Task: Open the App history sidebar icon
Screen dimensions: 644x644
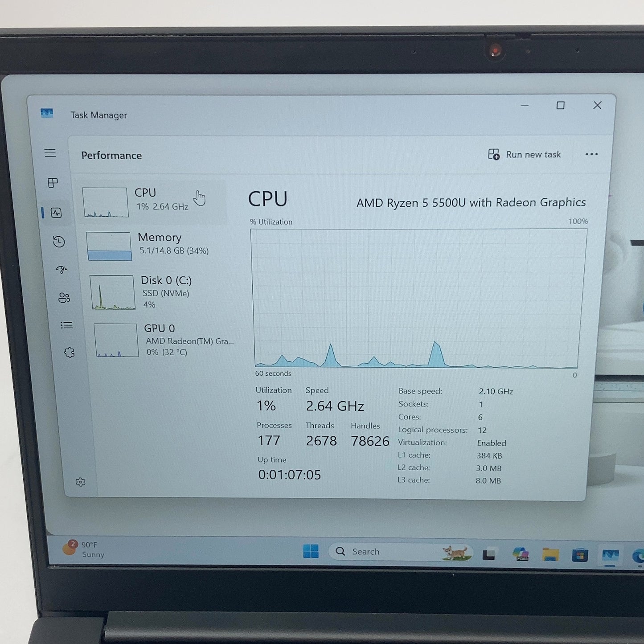Action: coord(59,242)
